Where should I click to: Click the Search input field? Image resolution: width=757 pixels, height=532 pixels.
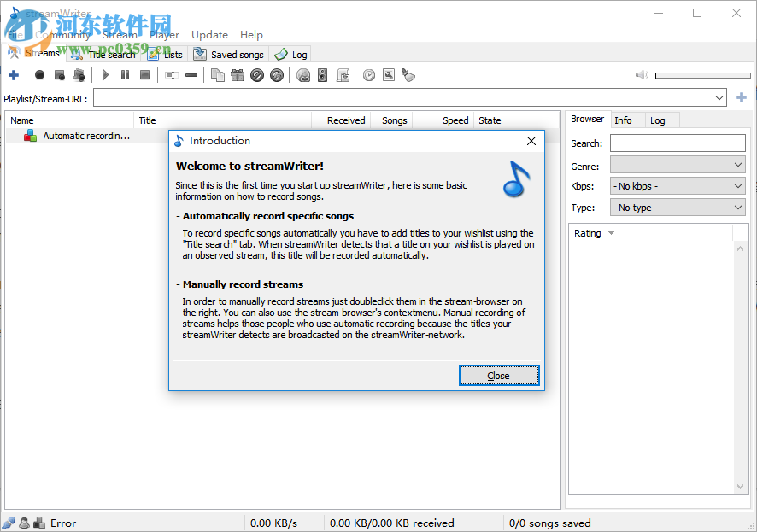(678, 143)
